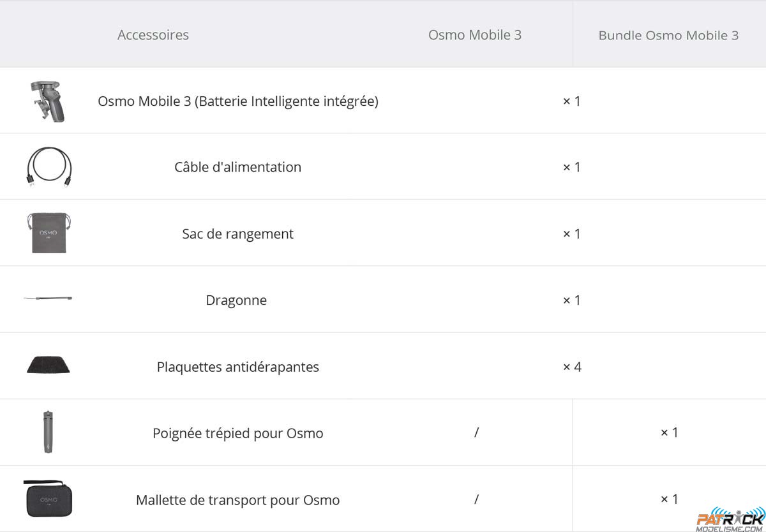Click the Poignée trépied pour Osmo label

point(238,433)
